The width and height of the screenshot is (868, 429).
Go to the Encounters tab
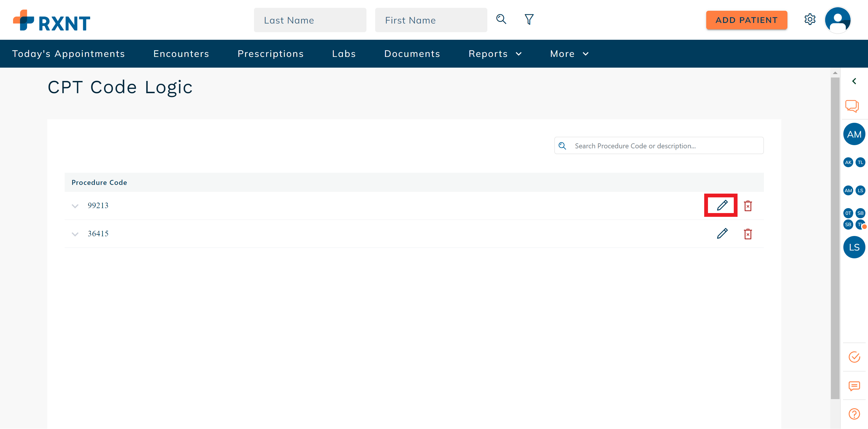click(x=181, y=54)
